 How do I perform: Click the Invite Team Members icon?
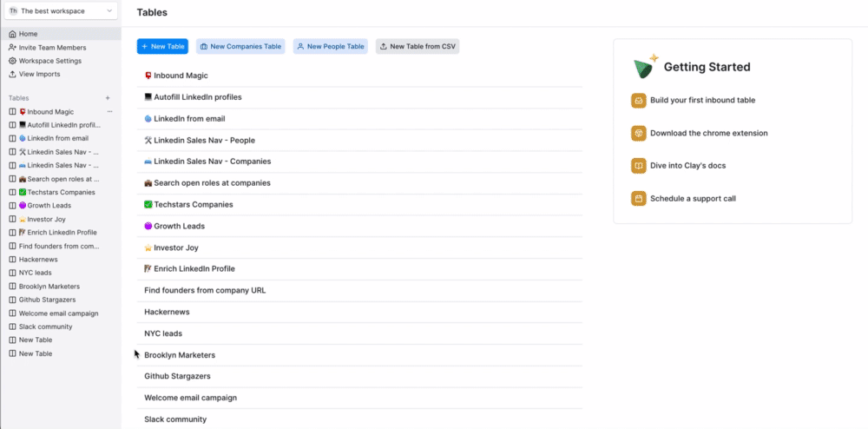(13, 48)
